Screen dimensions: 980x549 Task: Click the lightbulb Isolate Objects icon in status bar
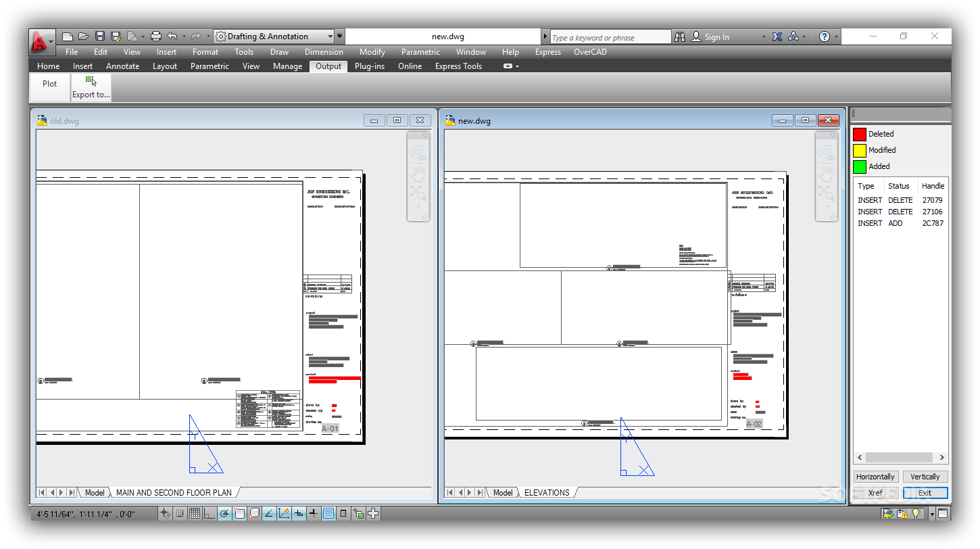pos(916,514)
